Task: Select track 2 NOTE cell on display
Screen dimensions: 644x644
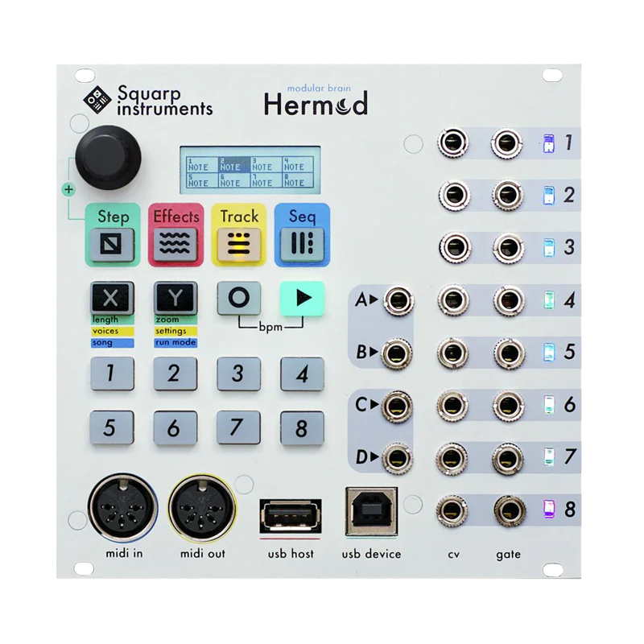Action: click(x=234, y=165)
